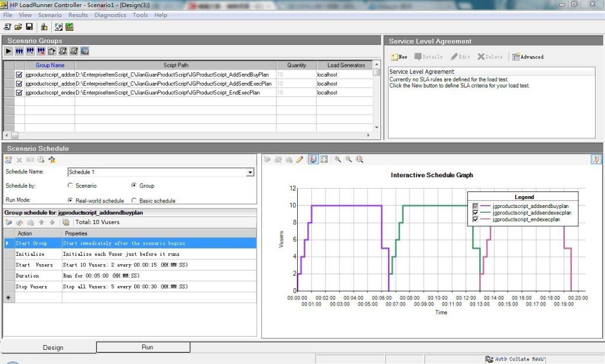Viewport: 605px width, 364px height.
Task: Open the green Run view icon
Action: tap(70, 27)
